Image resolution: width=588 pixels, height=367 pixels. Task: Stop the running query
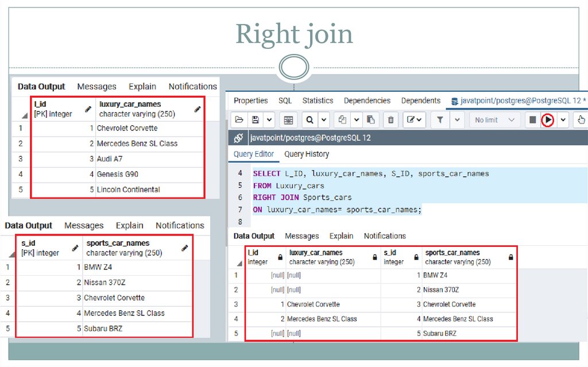532,120
